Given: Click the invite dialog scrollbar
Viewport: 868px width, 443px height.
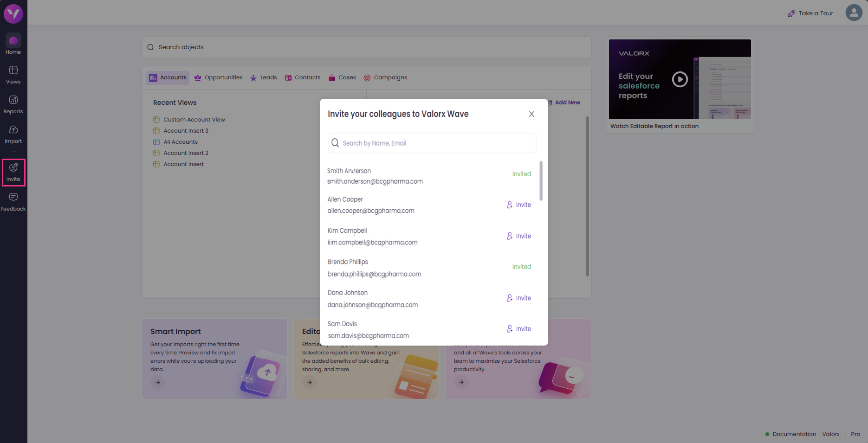Looking at the screenshot, I should tap(541, 181).
